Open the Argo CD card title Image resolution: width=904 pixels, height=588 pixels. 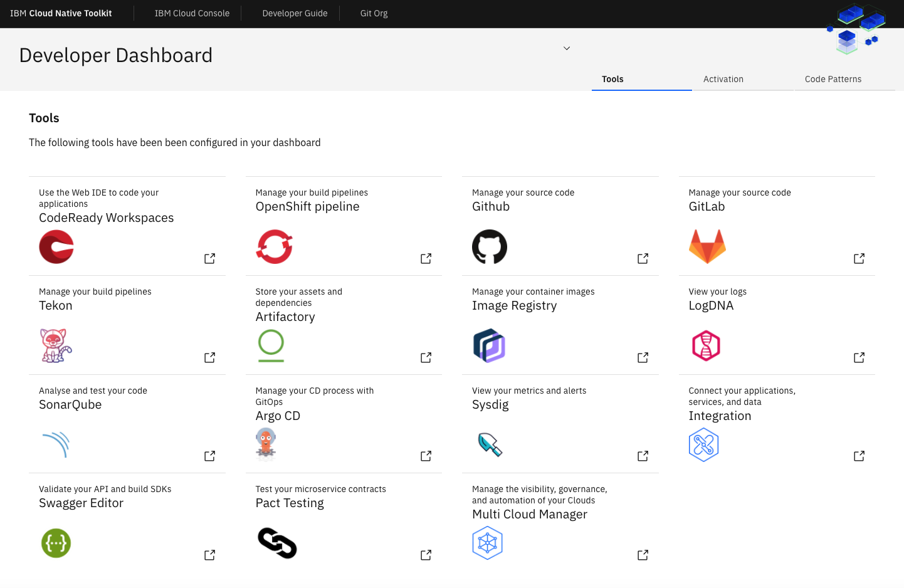pos(278,416)
